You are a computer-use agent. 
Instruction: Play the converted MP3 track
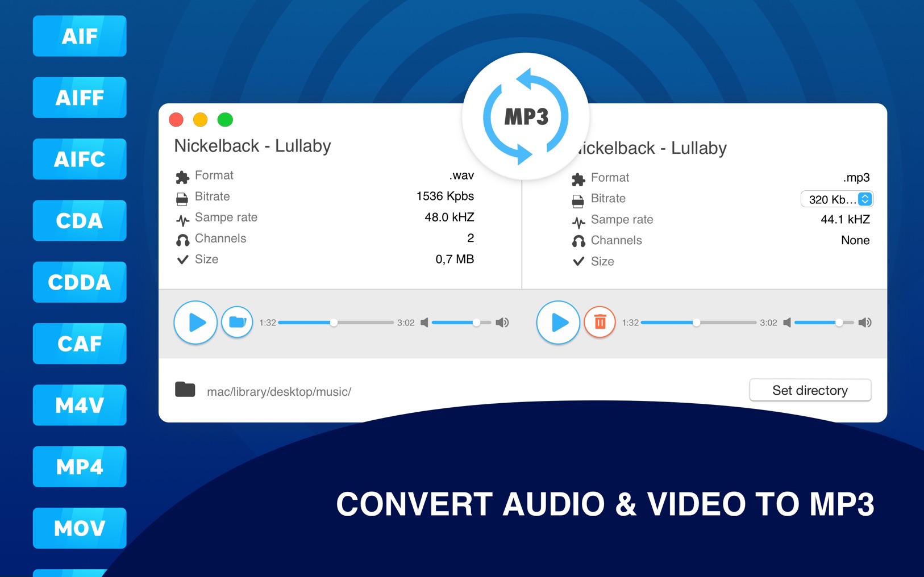tap(558, 323)
